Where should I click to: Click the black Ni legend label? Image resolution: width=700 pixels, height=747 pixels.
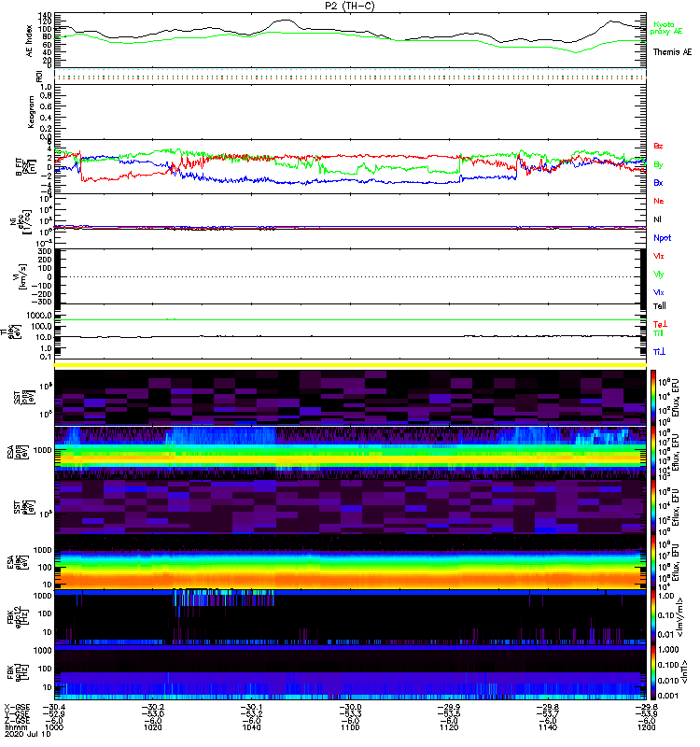point(657,219)
